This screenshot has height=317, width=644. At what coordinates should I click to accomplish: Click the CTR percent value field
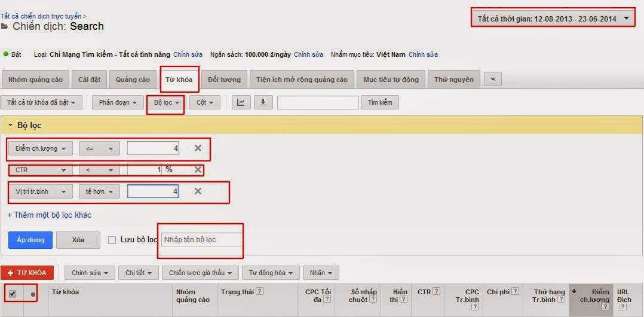pyautogui.click(x=145, y=169)
